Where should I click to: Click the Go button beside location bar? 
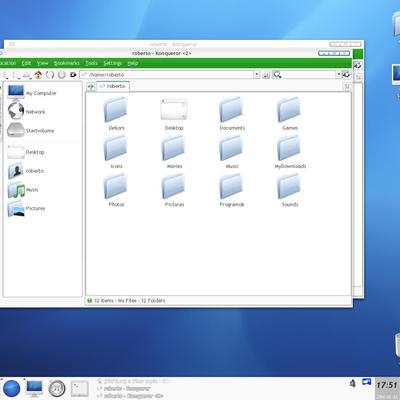point(266,75)
